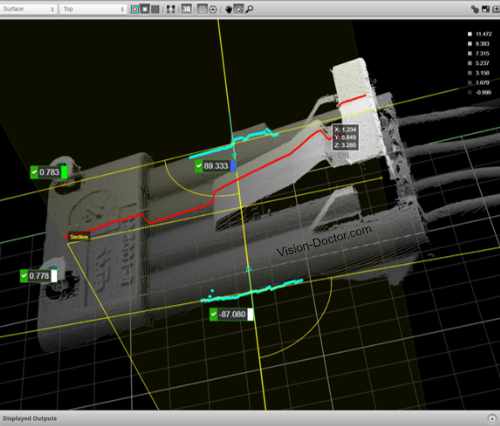Click the Displayed Outputs panel title
Screen dimensions: 500x426
point(30,418)
